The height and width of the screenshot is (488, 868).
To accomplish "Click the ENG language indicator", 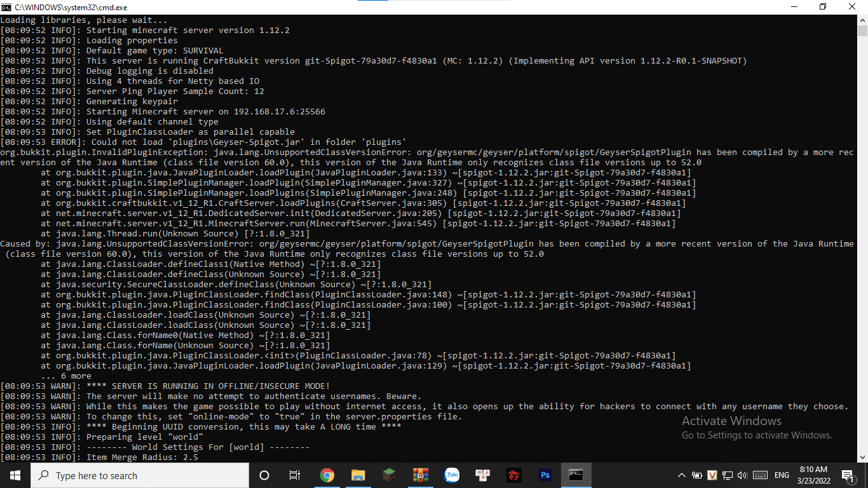I will click(782, 475).
